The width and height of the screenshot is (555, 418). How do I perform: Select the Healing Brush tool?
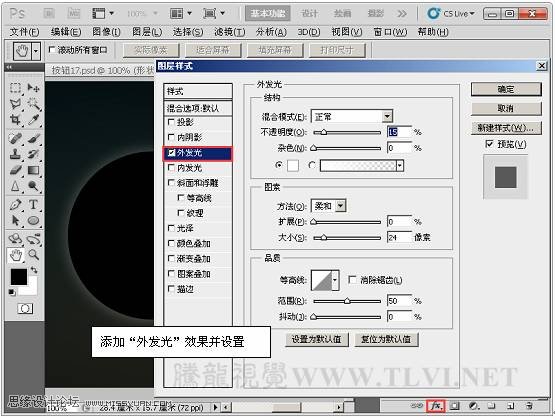16,138
